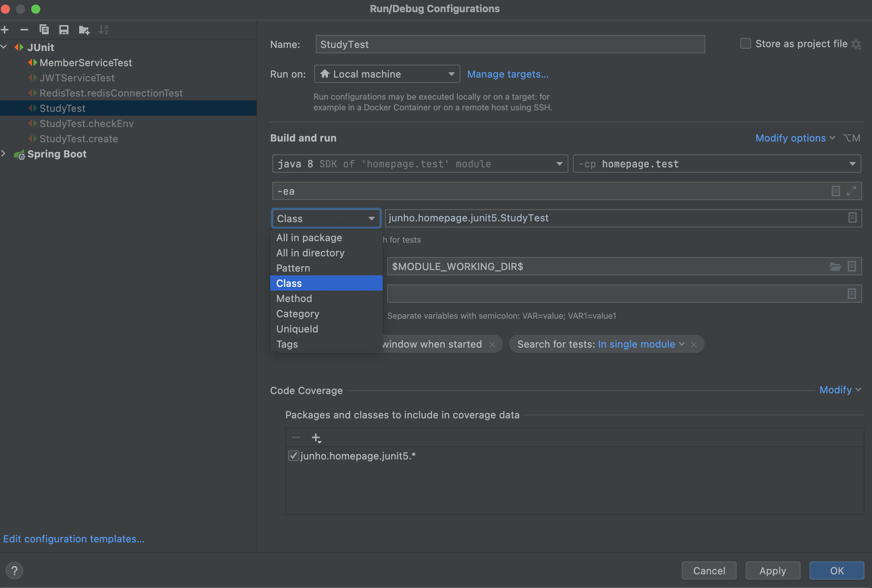Select Method from the test kind list
The height and width of the screenshot is (588, 872).
pos(294,299)
